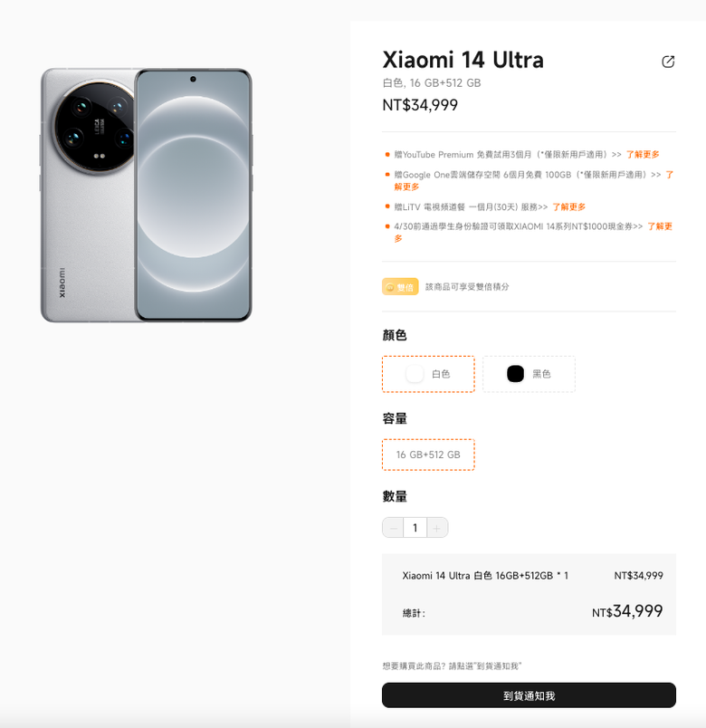Viewport: 706px width, 728px height.
Task: Click the Xiaomi 14 Ultra product image
Action: click(147, 195)
